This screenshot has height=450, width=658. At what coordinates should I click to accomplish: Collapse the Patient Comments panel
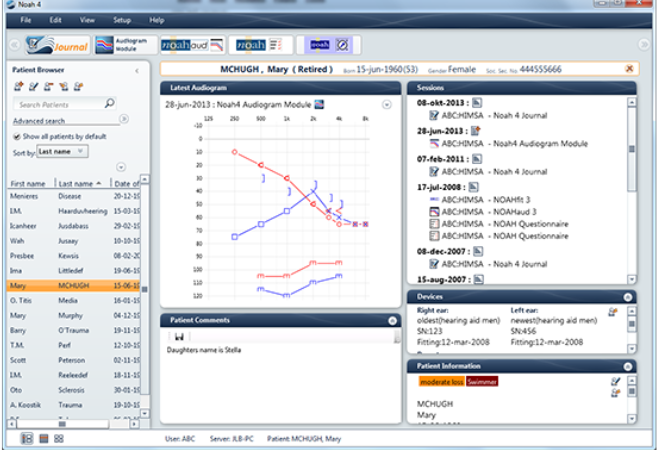392,320
